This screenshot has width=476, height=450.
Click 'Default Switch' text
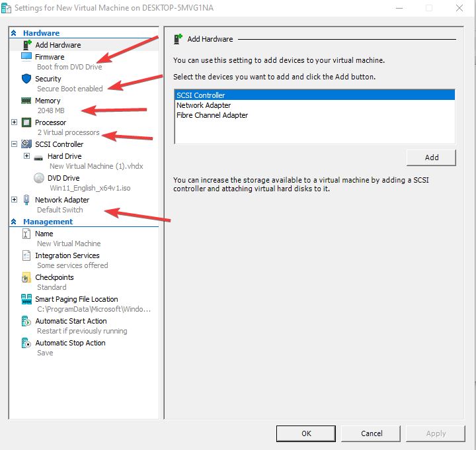pyautogui.click(x=59, y=210)
